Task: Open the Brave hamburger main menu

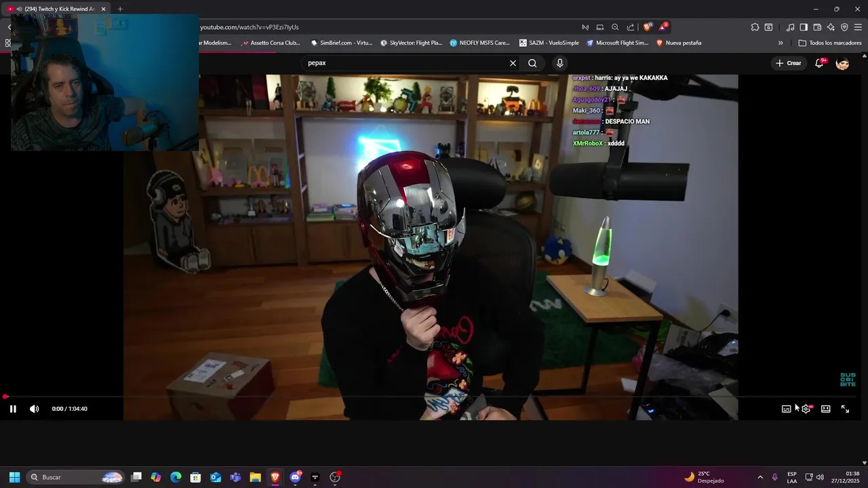Action: pos(859,27)
